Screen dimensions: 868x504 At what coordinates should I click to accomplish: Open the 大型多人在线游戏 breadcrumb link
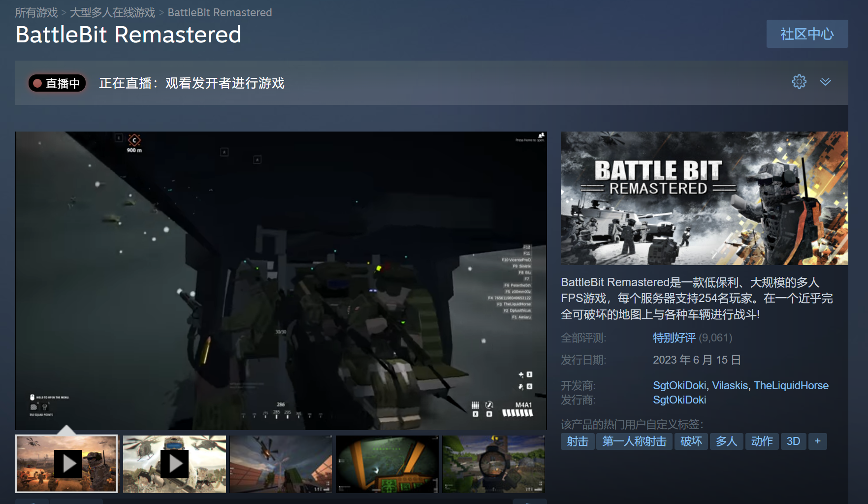pyautogui.click(x=112, y=12)
